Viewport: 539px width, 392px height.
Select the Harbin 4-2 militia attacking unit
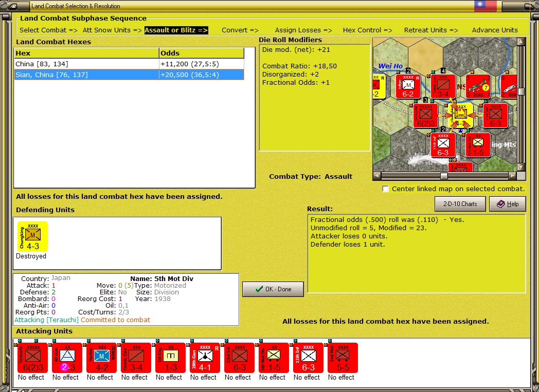pos(101,358)
